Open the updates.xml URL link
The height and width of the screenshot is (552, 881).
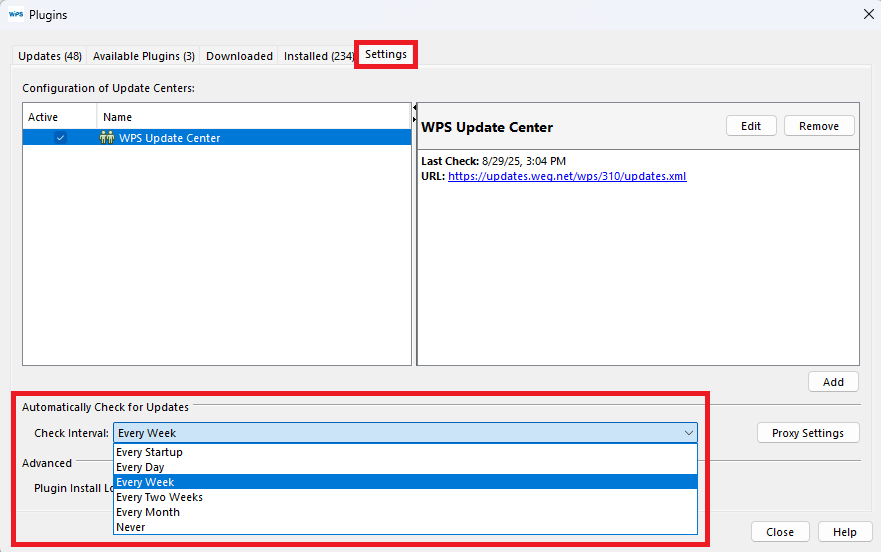(x=567, y=176)
